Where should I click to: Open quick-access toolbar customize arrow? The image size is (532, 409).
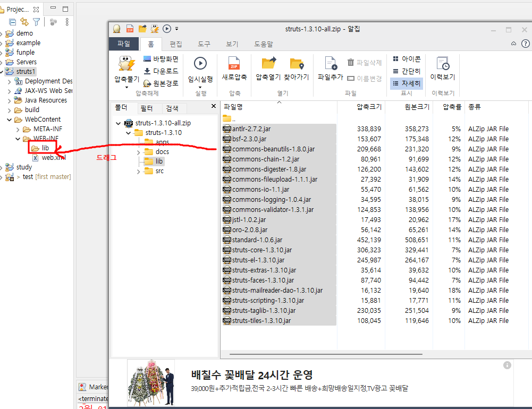coord(177,29)
